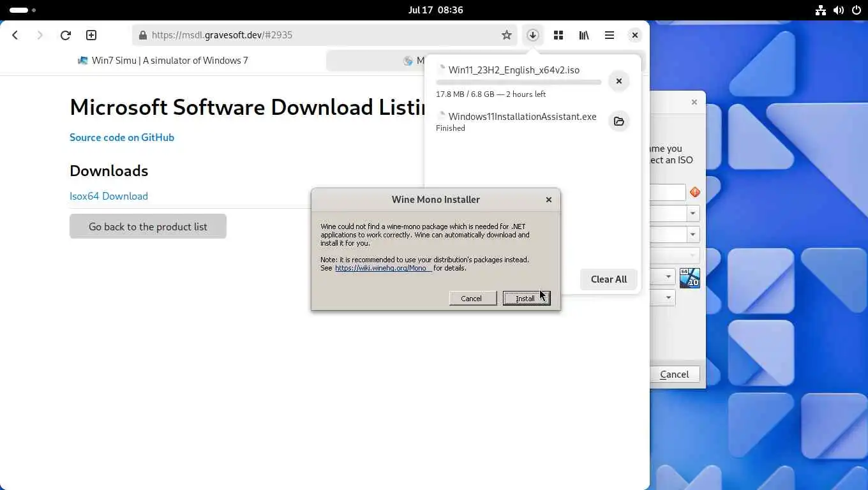Expand the second dropdown below the name field
868x490 pixels.
tap(693, 234)
